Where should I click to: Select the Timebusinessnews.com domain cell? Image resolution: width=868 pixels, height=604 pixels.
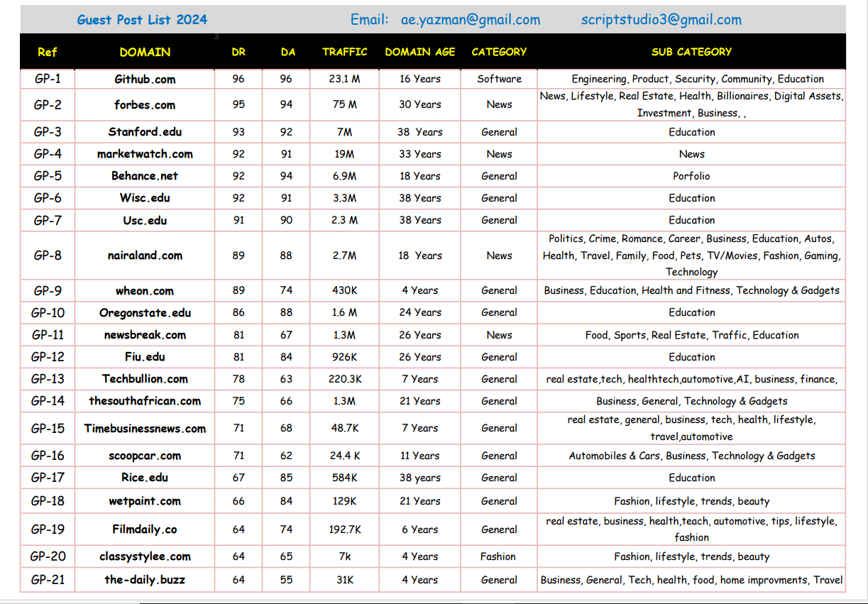click(x=145, y=428)
